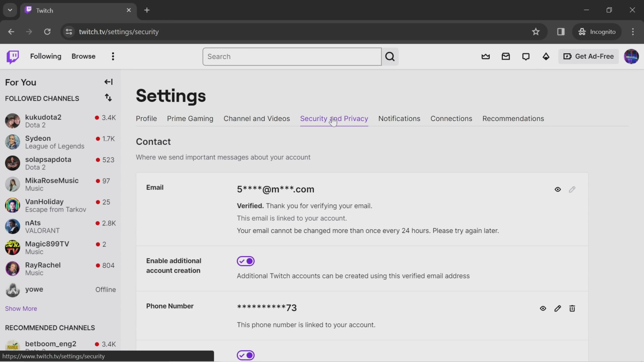This screenshot has width=644, height=362.
Task: Sort followed channels with arrows icon
Action: pyautogui.click(x=108, y=98)
